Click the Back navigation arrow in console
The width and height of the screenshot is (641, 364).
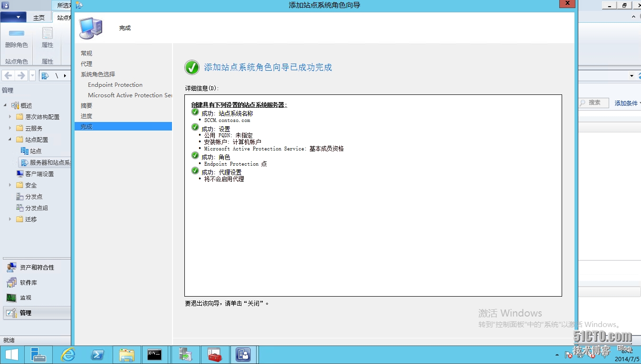tap(9, 75)
